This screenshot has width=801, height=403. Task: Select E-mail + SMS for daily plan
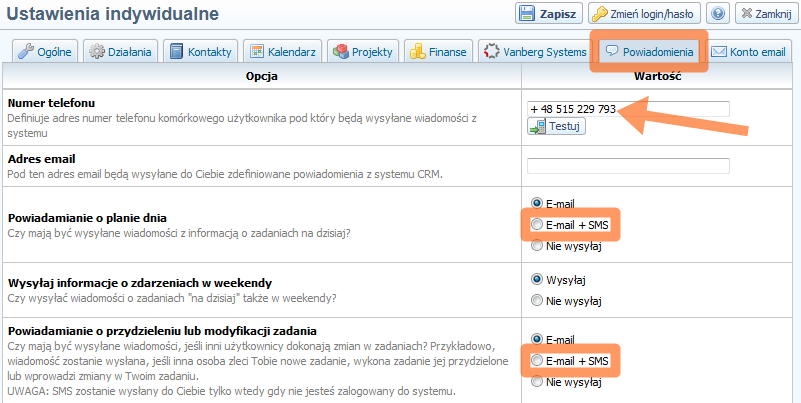(537, 224)
